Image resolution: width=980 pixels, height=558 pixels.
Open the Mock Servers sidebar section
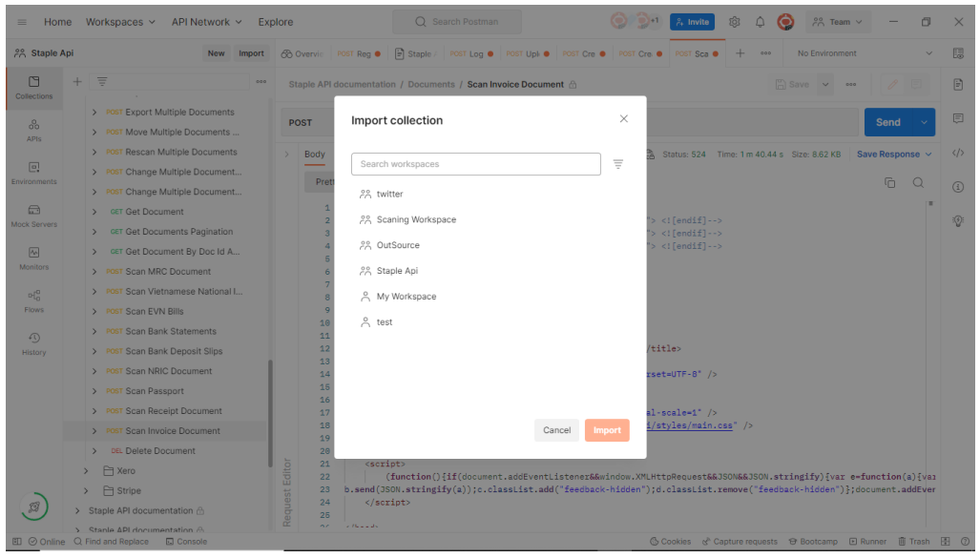(33, 216)
